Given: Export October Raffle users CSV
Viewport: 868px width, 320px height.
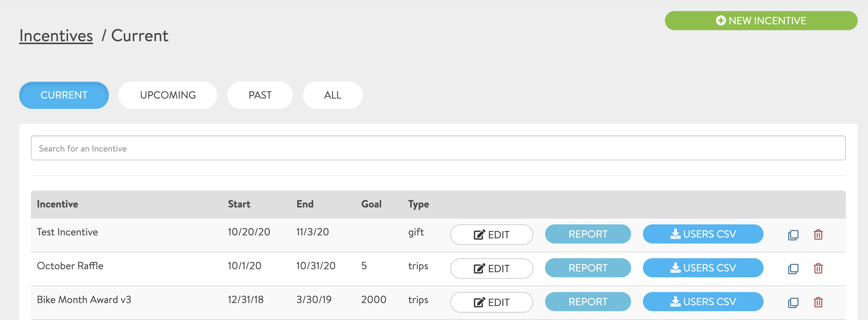Looking at the screenshot, I should click(703, 268).
